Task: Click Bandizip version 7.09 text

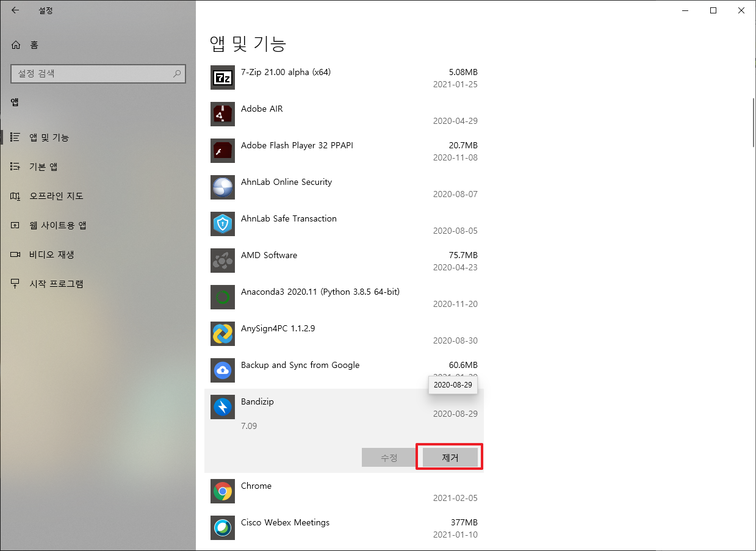Action: click(x=249, y=426)
